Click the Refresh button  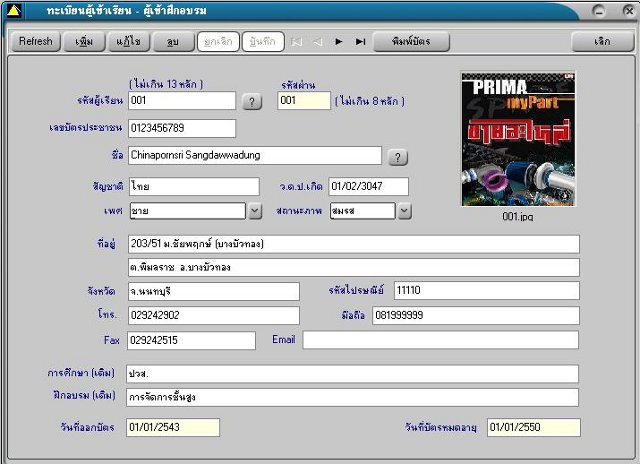36,42
